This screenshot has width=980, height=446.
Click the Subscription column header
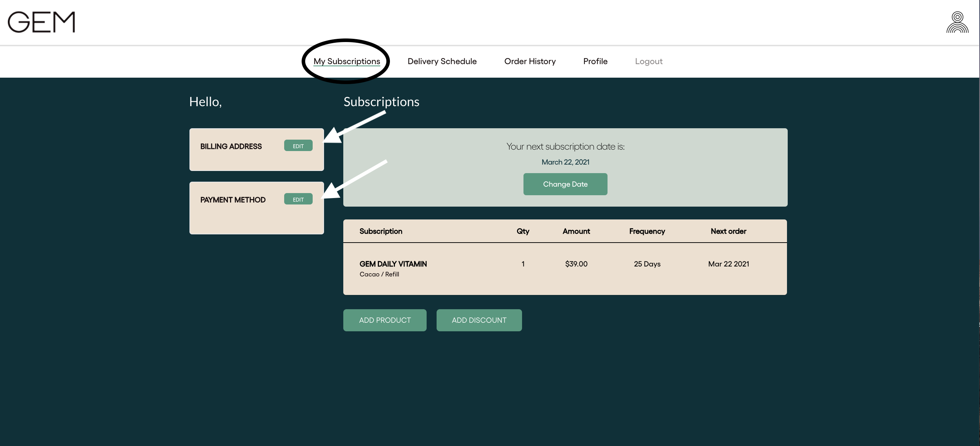380,231
